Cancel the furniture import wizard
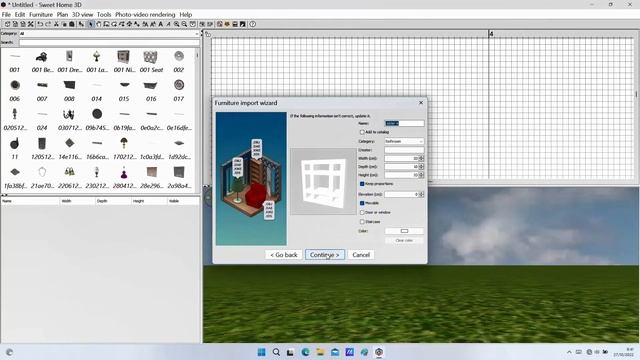The height and width of the screenshot is (360, 640). pyautogui.click(x=361, y=255)
